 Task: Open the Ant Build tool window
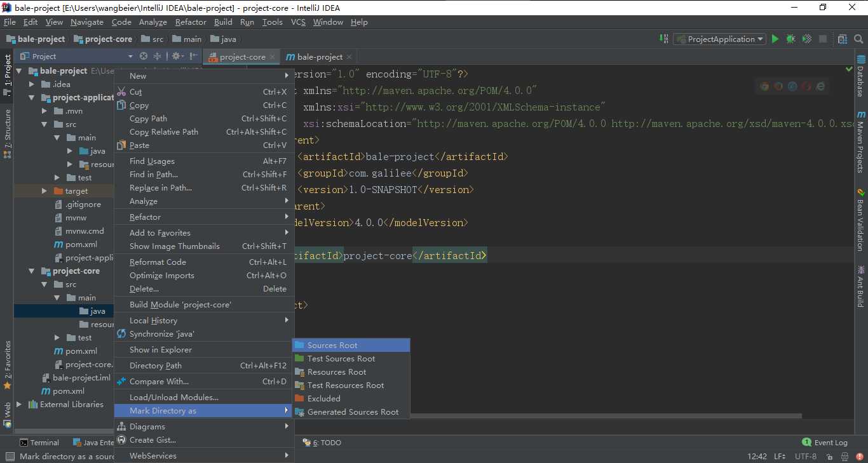click(x=861, y=286)
